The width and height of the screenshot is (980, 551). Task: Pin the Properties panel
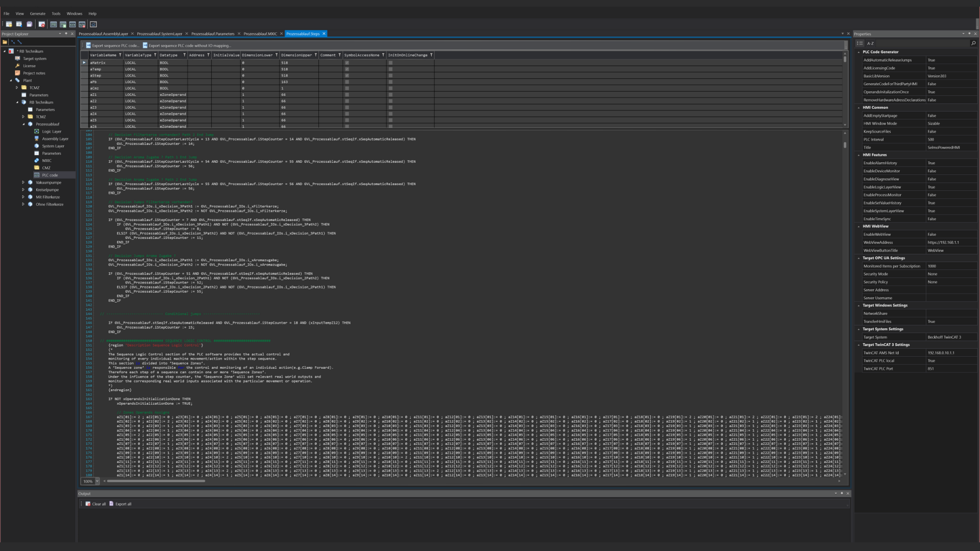click(x=969, y=34)
